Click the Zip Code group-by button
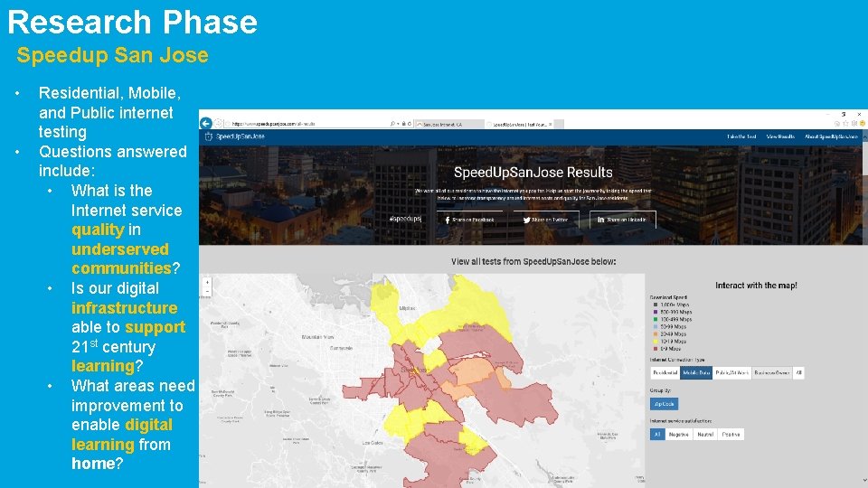The height and width of the screenshot is (488, 868). coord(665,404)
